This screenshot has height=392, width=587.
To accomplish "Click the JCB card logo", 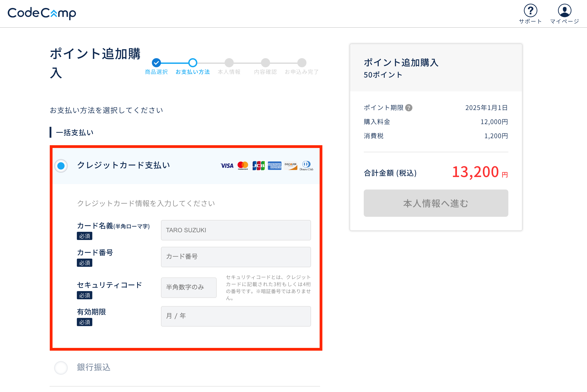I will [258, 165].
